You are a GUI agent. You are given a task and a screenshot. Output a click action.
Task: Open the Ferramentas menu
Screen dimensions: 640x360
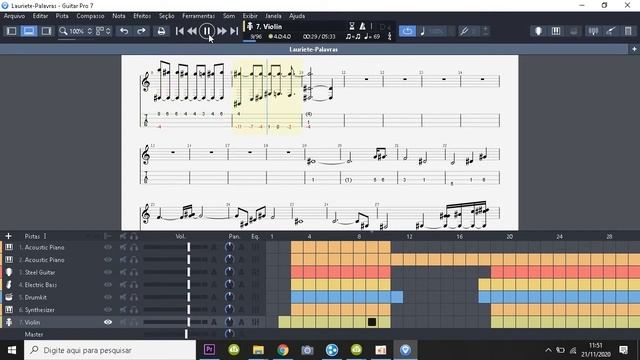pos(198,16)
